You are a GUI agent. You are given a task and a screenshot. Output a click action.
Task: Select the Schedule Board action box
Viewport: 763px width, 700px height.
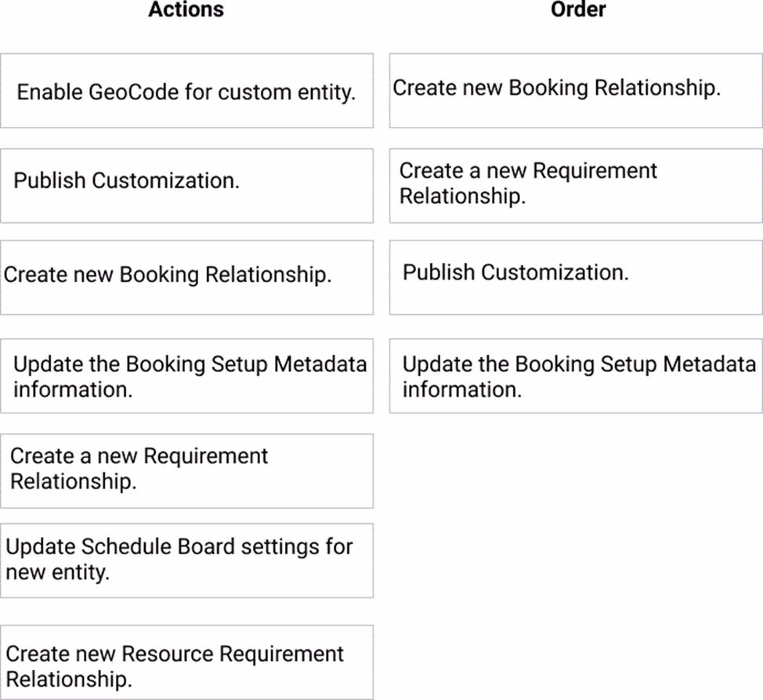coord(186,559)
